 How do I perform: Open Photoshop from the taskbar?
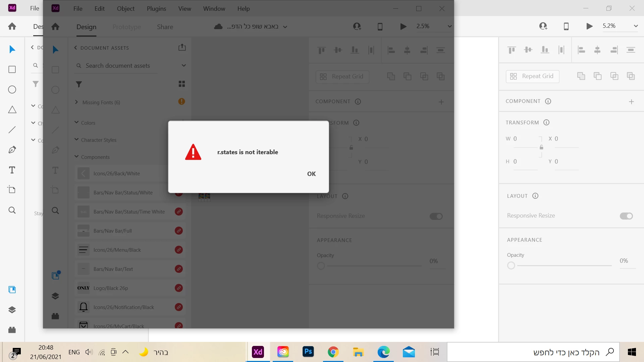308,352
